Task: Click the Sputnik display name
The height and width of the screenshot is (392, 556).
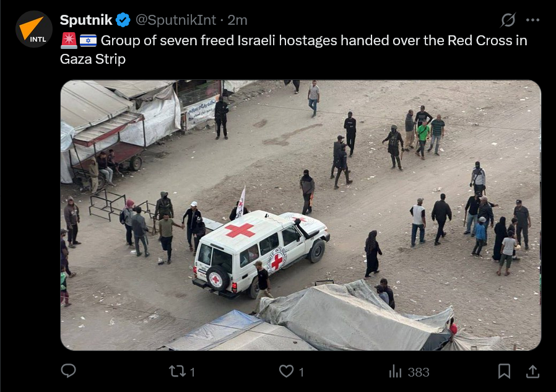Action: pyautogui.click(x=86, y=20)
